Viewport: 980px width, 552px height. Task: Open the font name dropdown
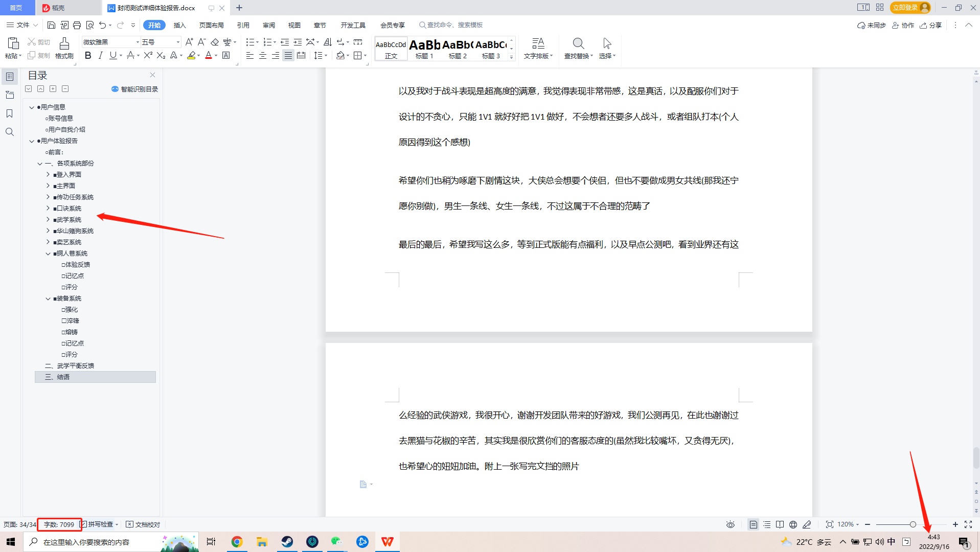(x=138, y=42)
